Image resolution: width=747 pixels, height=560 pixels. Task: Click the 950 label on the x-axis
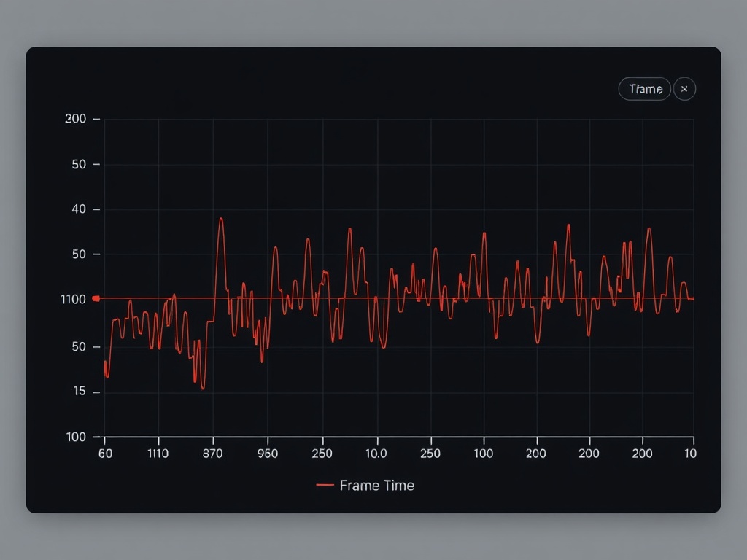268,453
